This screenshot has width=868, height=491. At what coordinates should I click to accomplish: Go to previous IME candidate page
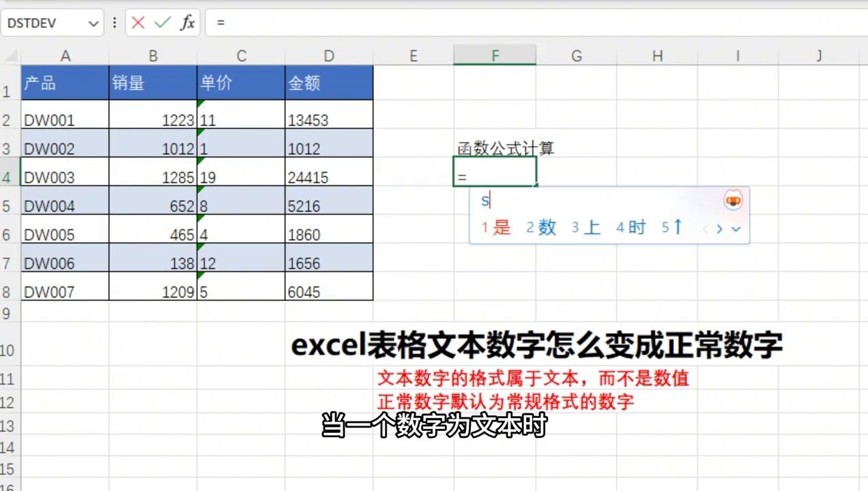pyautogui.click(x=706, y=228)
